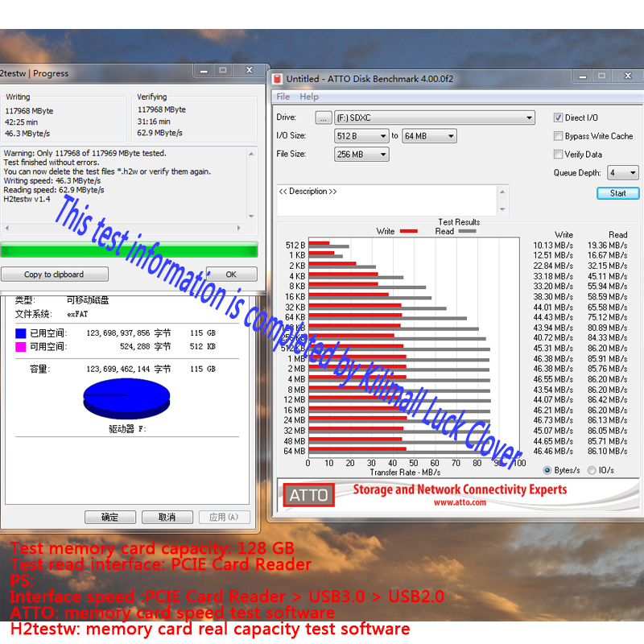Minimize the ATTO Disk Benchmark window

[x=582, y=76]
